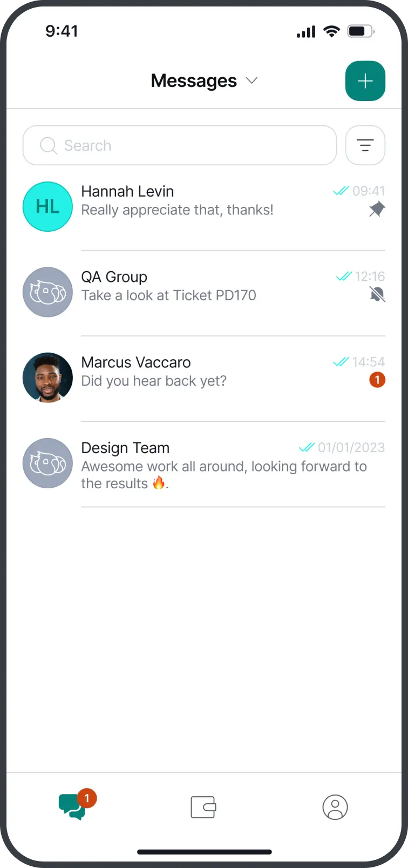Expand the Messages dropdown chevron

tap(251, 80)
